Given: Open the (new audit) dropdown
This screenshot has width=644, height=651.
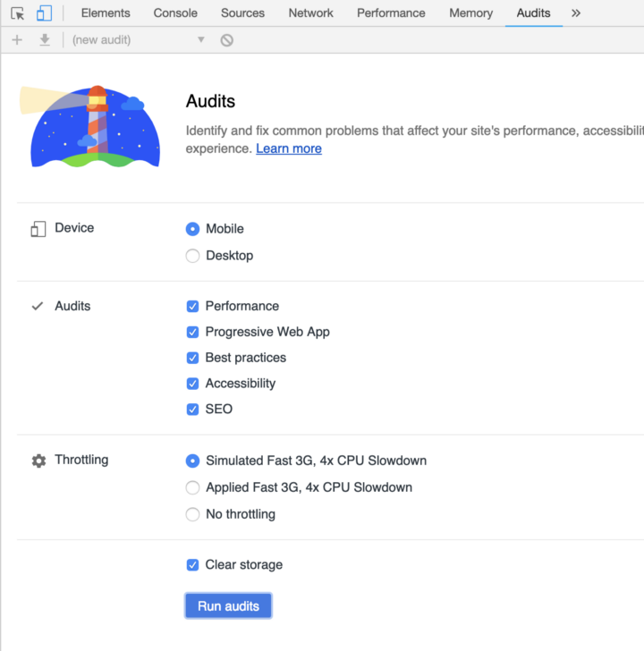Looking at the screenshot, I should (x=139, y=40).
